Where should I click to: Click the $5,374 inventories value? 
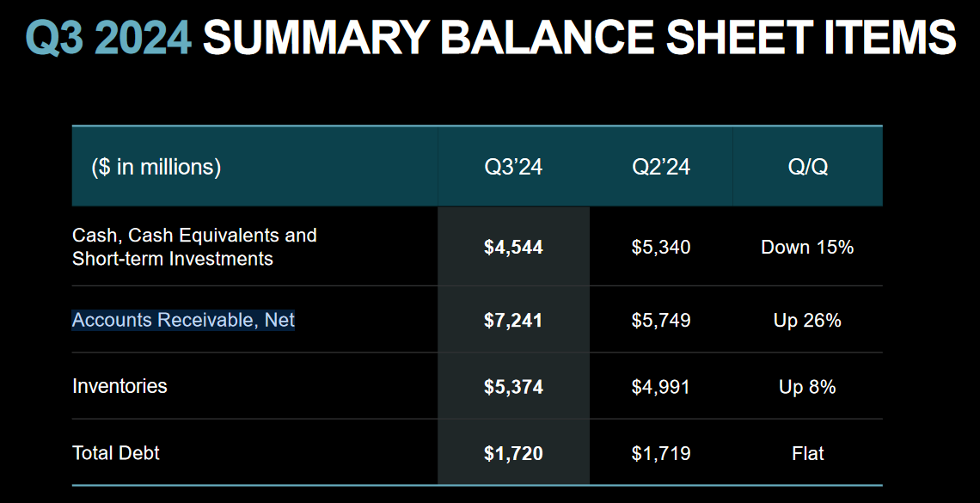coord(513,388)
